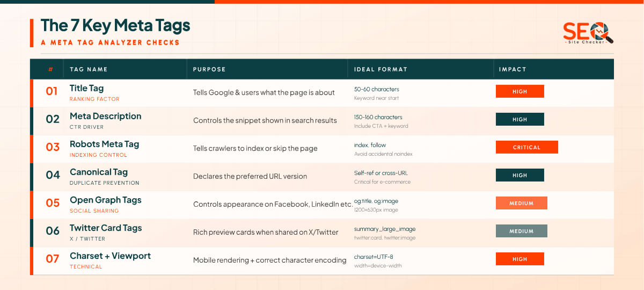Click the 'Indexing Control' sublabel
644x290 pixels.
[x=98, y=155]
